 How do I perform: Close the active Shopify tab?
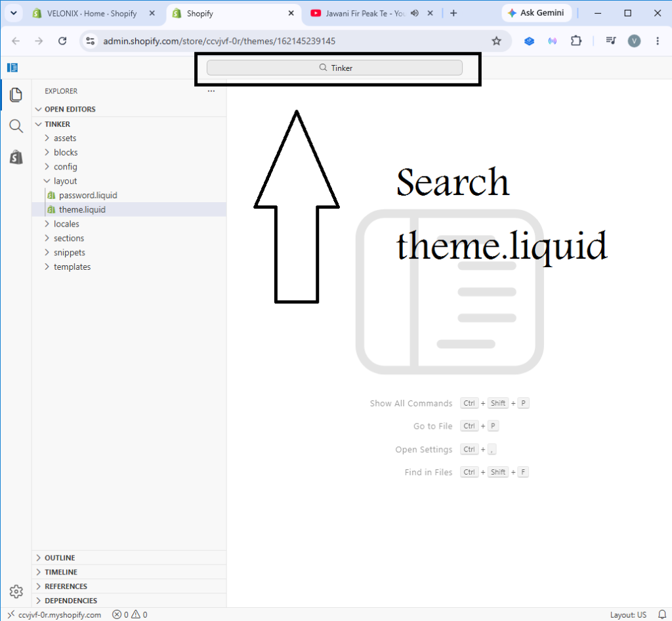291,13
